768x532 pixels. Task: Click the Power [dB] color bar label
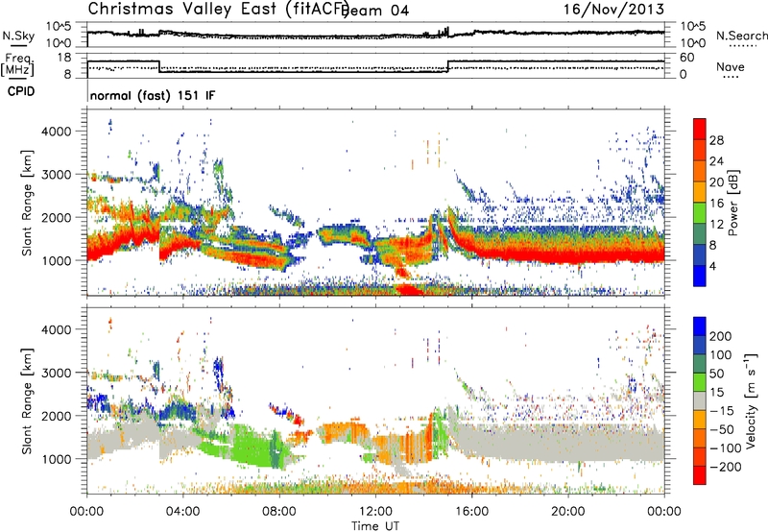coord(732,203)
